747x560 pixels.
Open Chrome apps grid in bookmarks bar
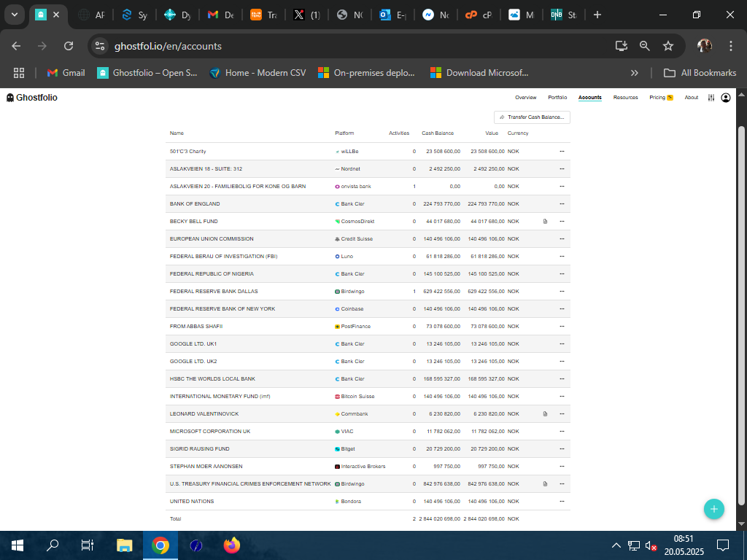(x=18, y=73)
